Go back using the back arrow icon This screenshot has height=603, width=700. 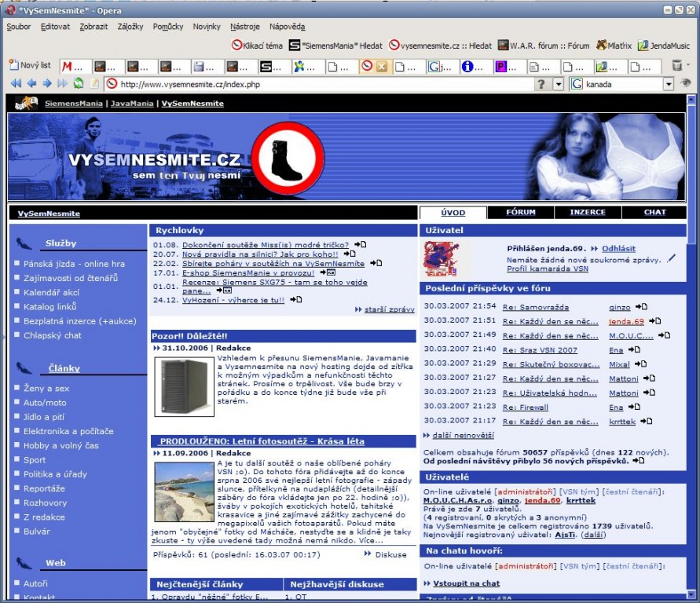31,83
